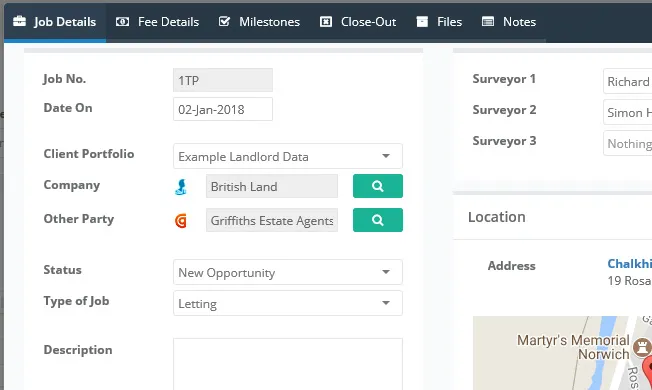
Task: Click into the Description text area
Action: (x=288, y=364)
